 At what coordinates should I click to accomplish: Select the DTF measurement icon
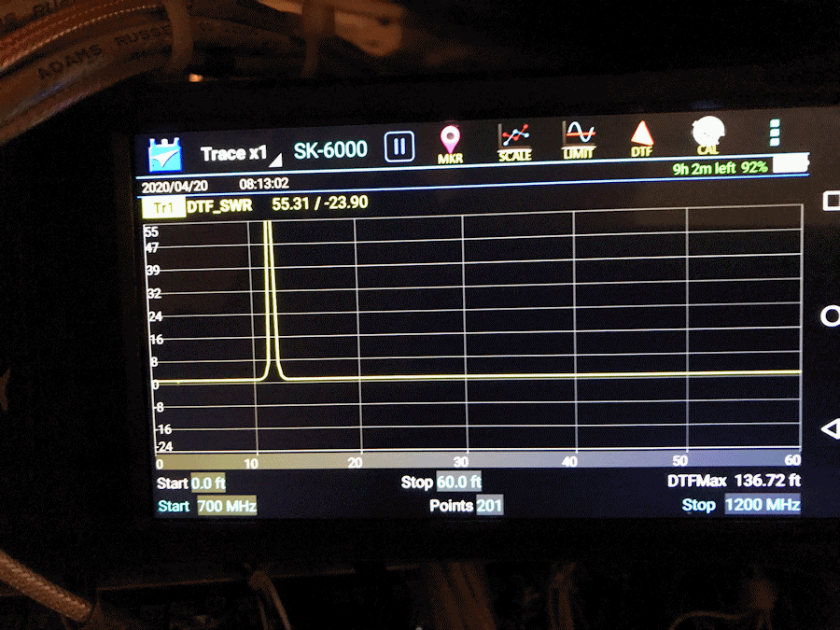click(642, 138)
